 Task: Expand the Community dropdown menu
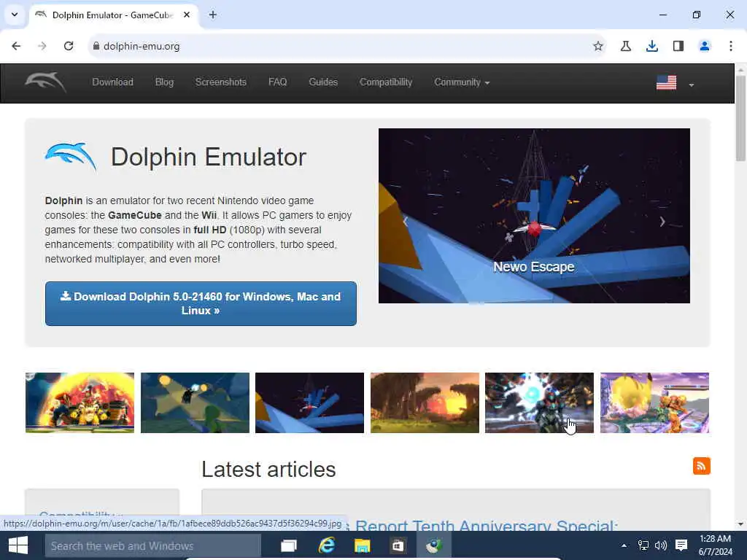pos(462,82)
